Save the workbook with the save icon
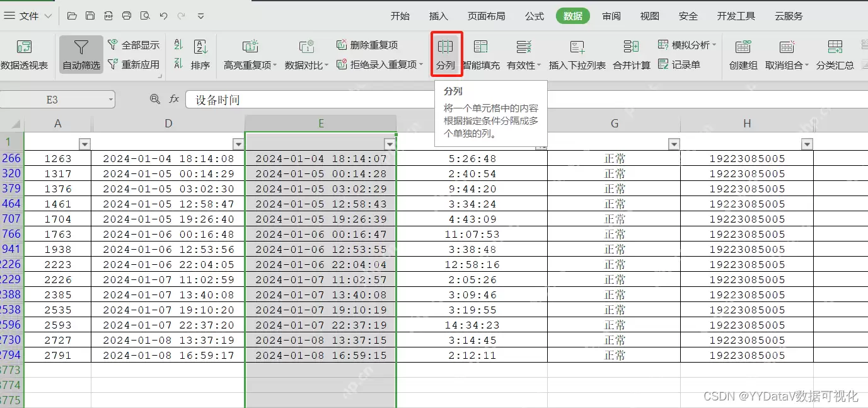The width and height of the screenshot is (868, 408). tap(90, 16)
